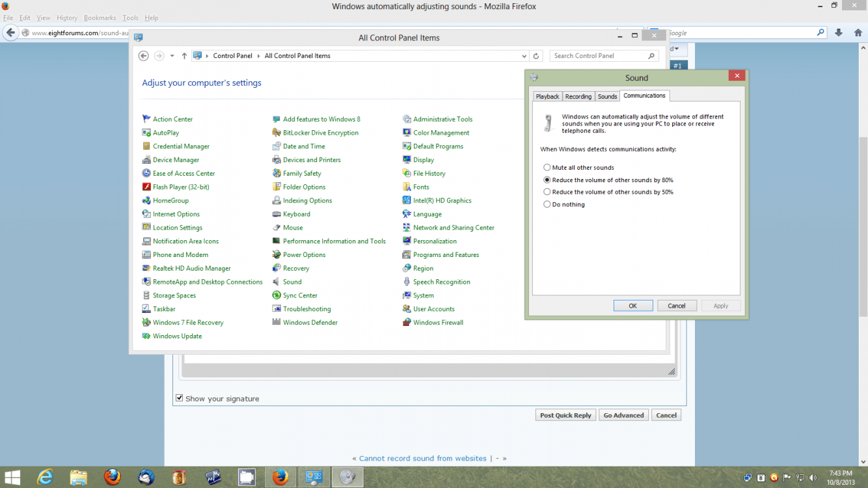Open the Firefox Tools menu
The height and width of the screenshot is (488, 868).
[130, 18]
